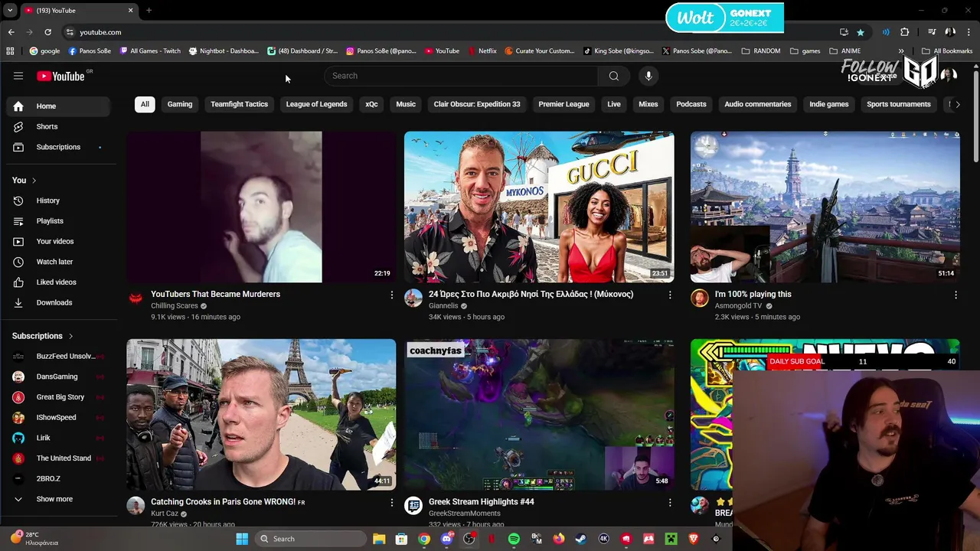Select the Indie games chip
This screenshot has width=980, height=551.
[829, 104]
